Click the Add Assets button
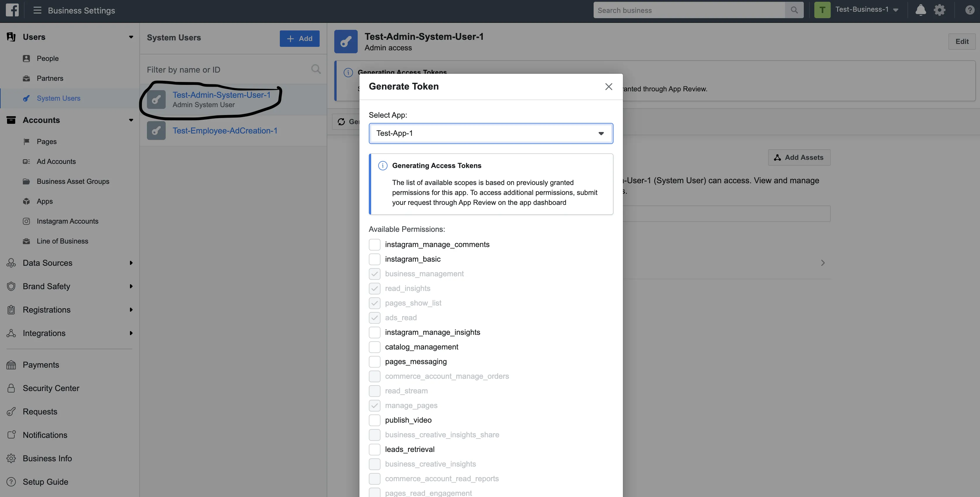 click(x=799, y=157)
